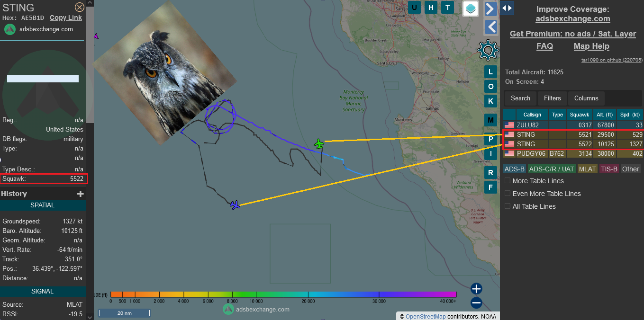Click the SPATIAL section header

pyautogui.click(x=43, y=205)
